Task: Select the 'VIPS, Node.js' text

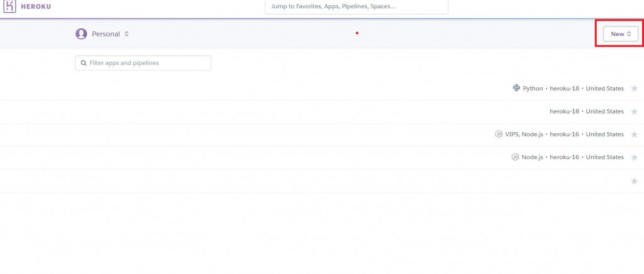Action: coord(524,134)
